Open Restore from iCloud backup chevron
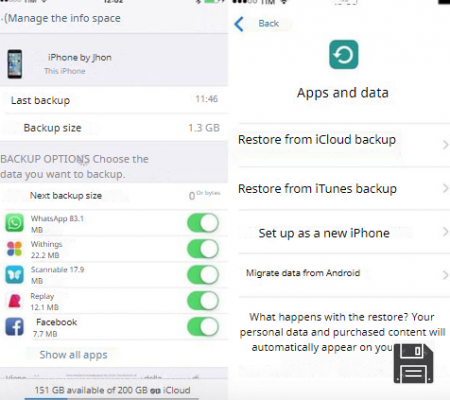 [x=445, y=145]
